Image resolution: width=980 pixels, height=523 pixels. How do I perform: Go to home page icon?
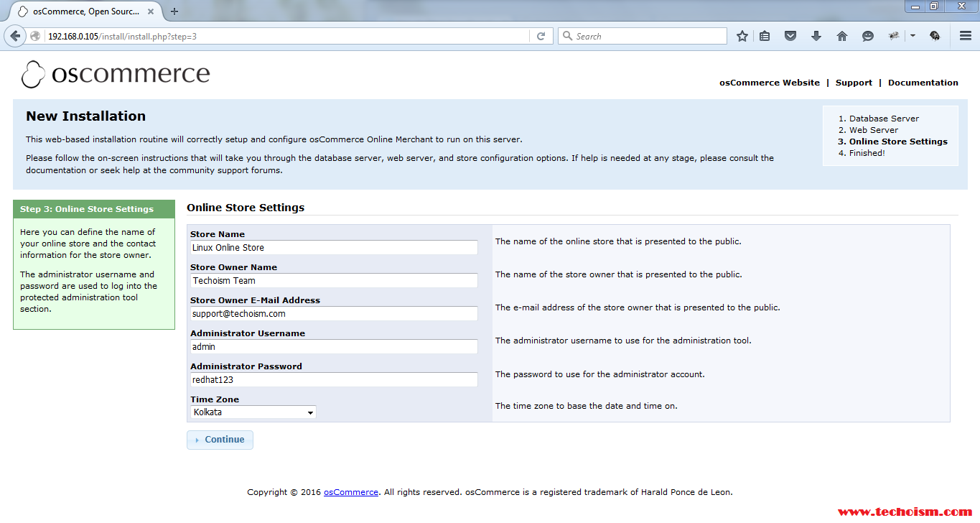point(842,36)
